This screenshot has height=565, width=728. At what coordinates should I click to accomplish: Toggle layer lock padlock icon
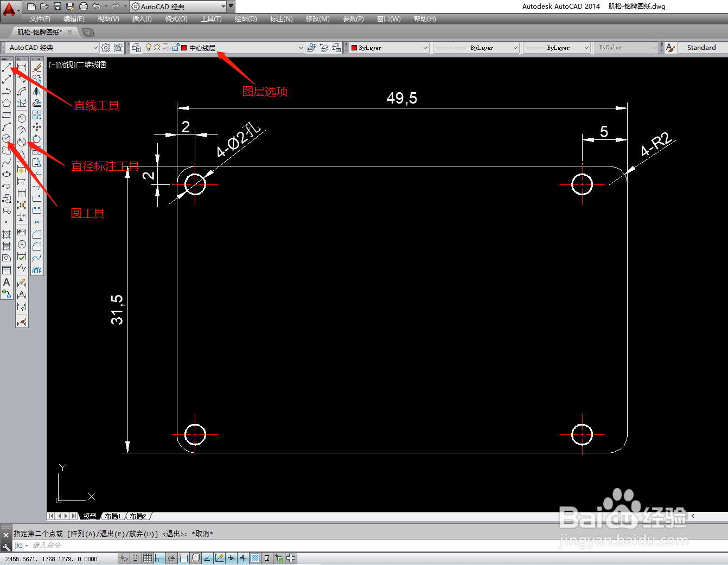pos(175,48)
